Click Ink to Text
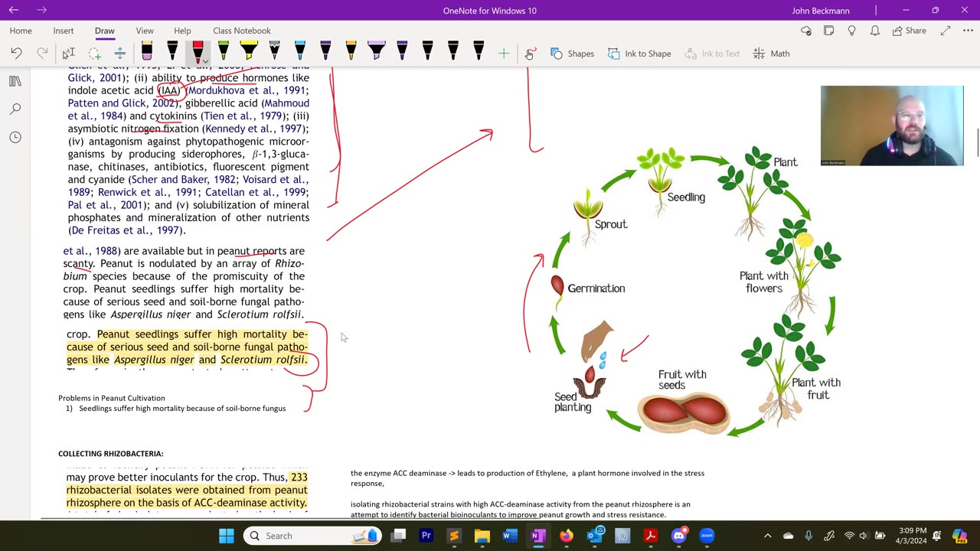Screen dimensions: 980x551 (x=712, y=54)
